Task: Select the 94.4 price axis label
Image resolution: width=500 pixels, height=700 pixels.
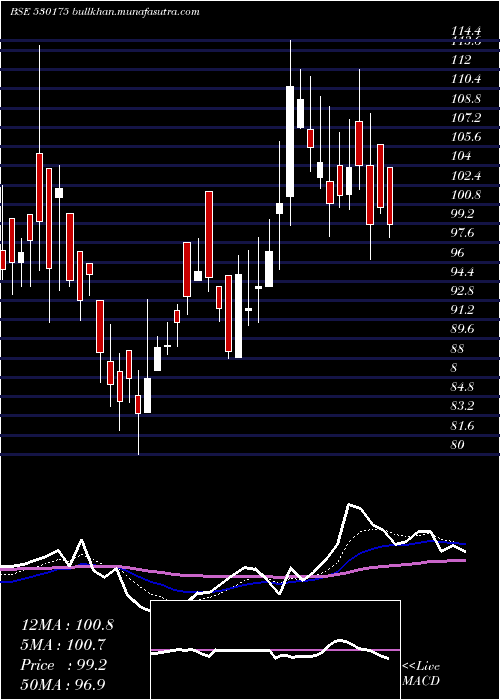Action: click(463, 271)
